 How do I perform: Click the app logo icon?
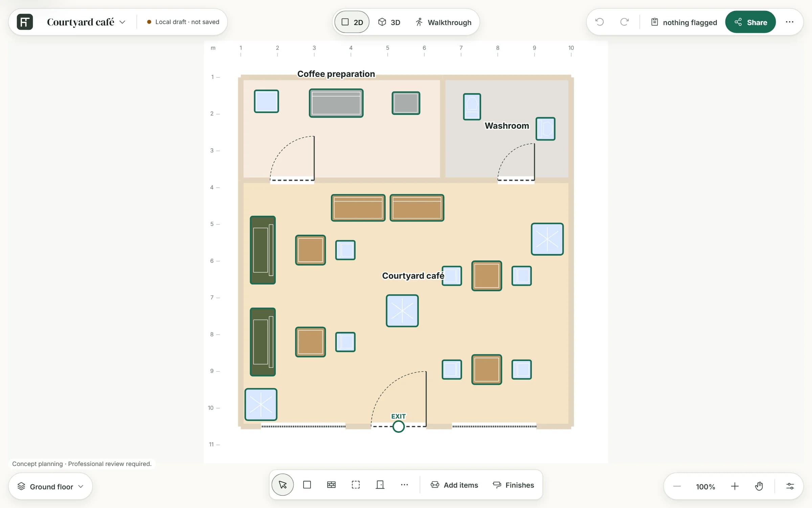click(x=25, y=22)
